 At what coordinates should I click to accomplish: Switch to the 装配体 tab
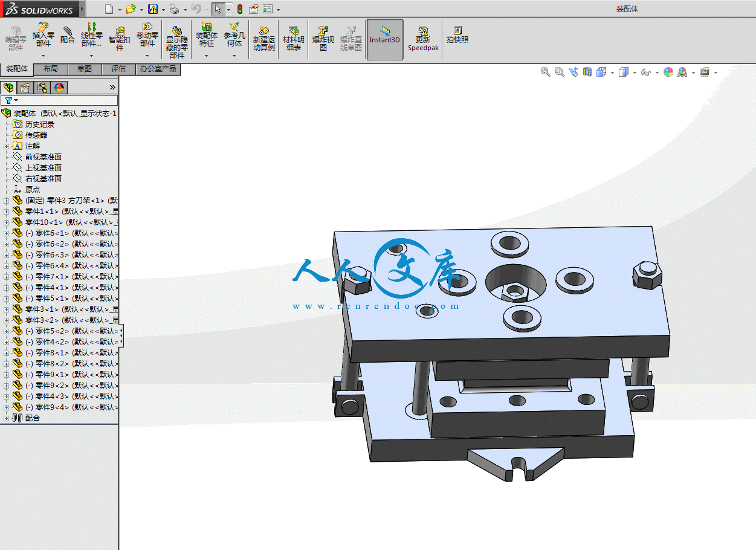pyautogui.click(x=17, y=69)
